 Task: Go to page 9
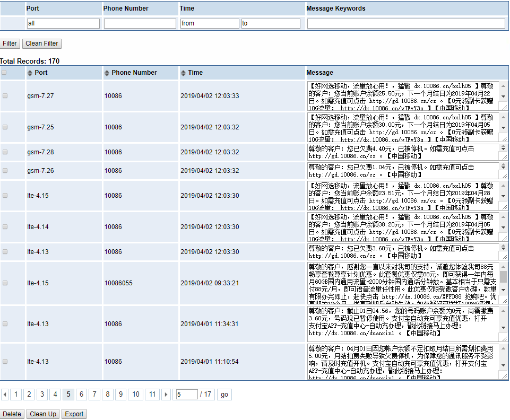pos(120,395)
